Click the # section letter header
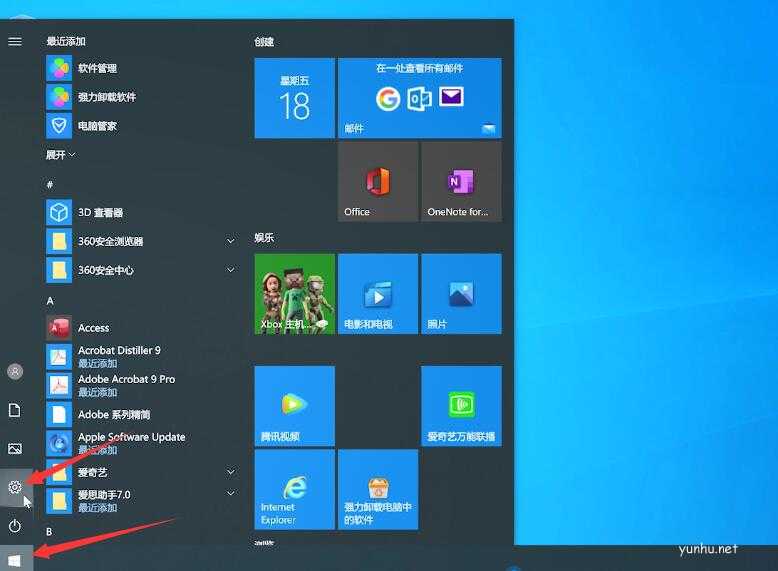This screenshot has width=778, height=571. [50, 185]
